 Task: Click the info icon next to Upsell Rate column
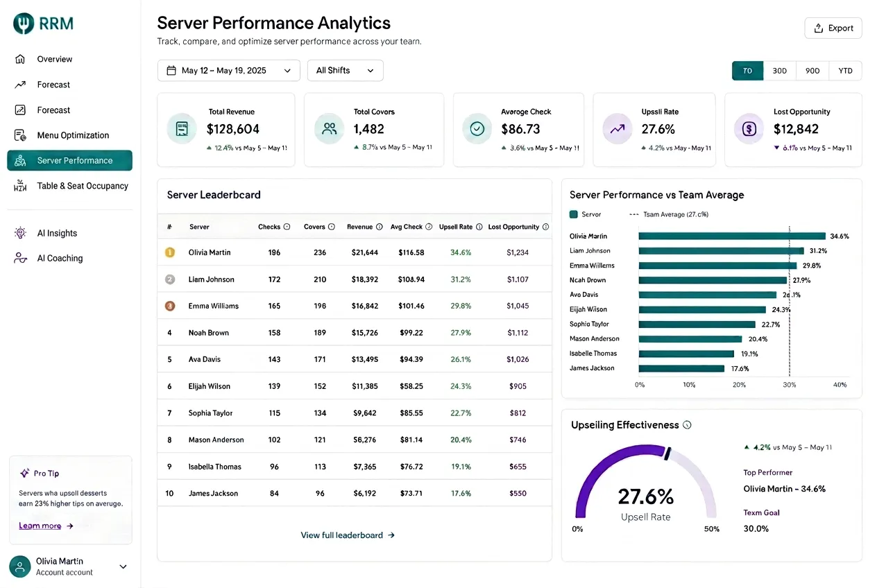tap(479, 227)
